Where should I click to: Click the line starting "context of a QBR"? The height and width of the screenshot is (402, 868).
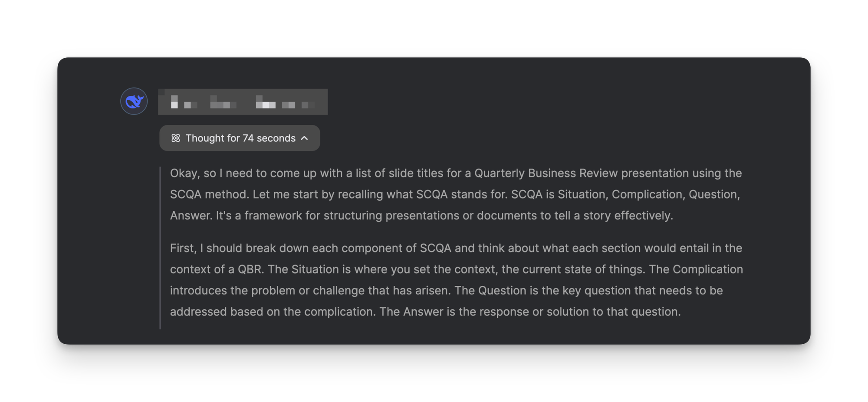point(457,269)
